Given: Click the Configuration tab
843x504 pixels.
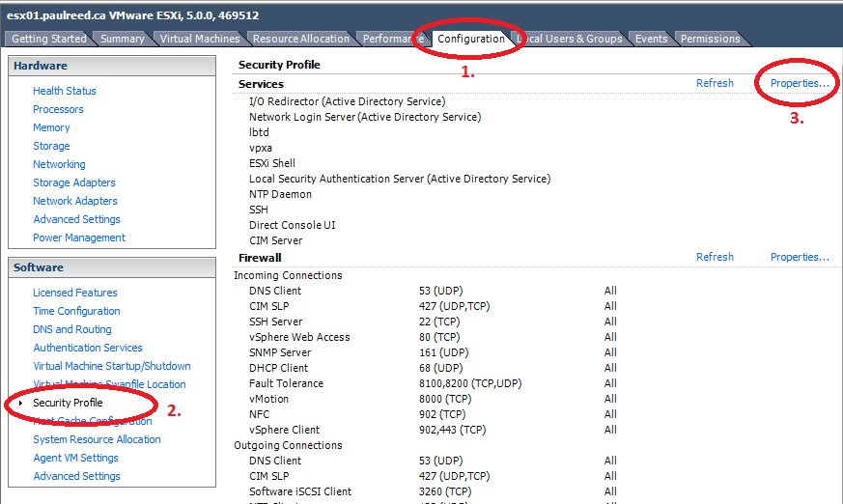Looking at the screenshot, I should (x=470, y=39).
